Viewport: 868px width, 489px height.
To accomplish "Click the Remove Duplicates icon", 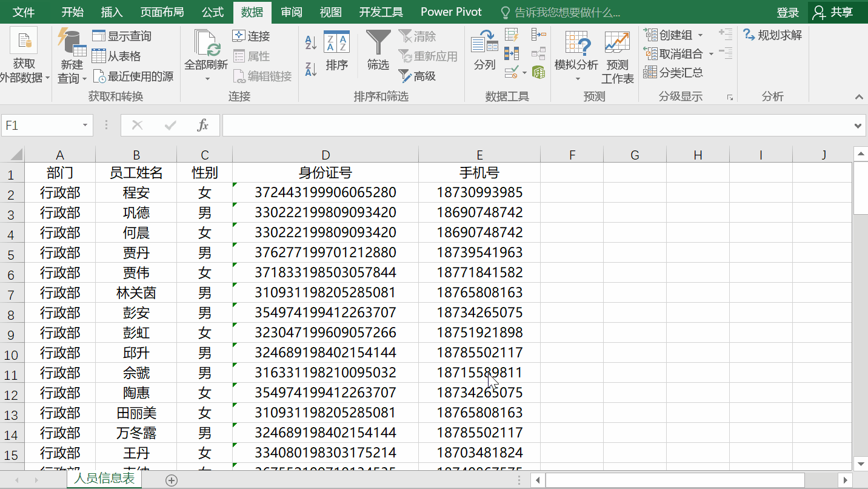I will [512, 54].
